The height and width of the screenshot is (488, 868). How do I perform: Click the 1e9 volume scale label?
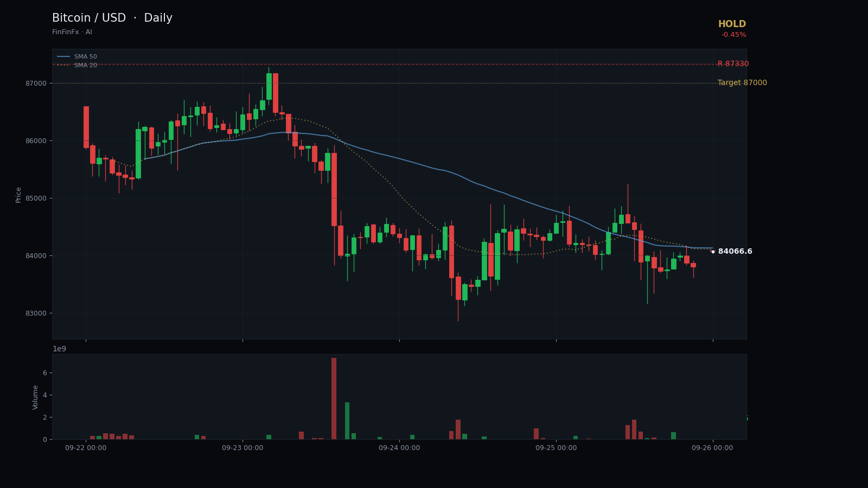(x=59, y=349)
